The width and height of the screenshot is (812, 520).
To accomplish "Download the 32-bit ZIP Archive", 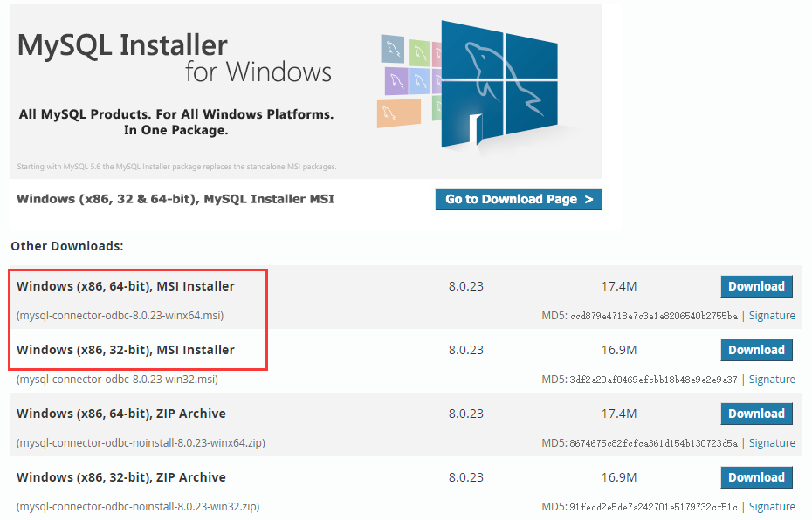I will [x=756, y=477].
